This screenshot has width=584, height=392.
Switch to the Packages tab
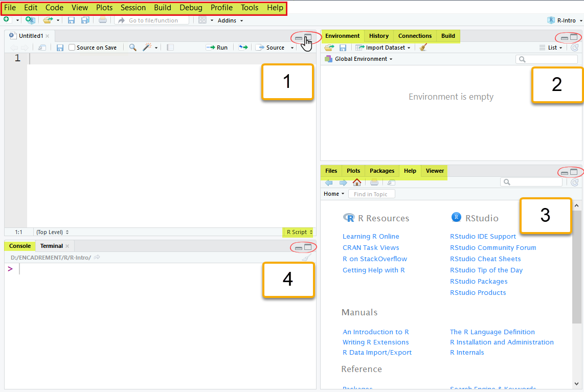[382, 171]
